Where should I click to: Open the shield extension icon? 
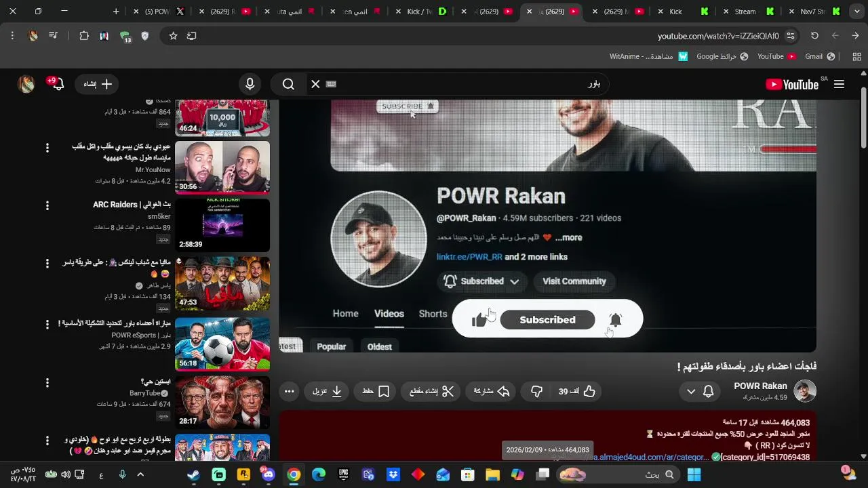[144, 36]
